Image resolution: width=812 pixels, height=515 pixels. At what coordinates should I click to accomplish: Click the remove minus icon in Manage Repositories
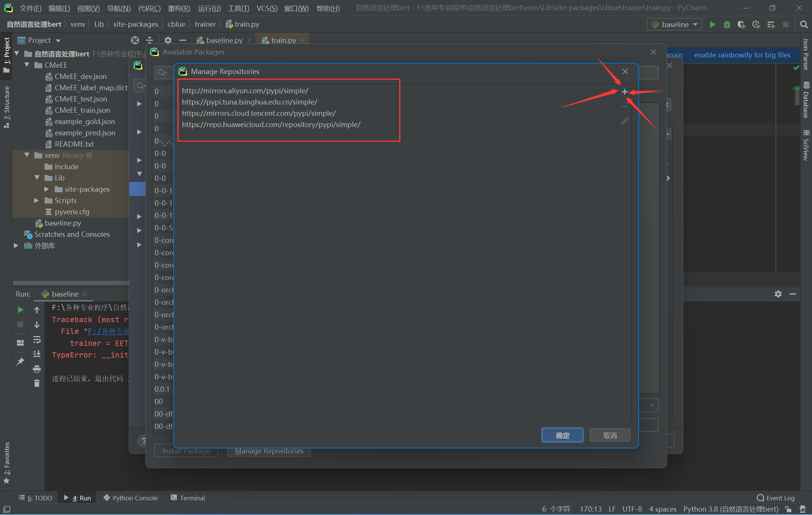624,106
